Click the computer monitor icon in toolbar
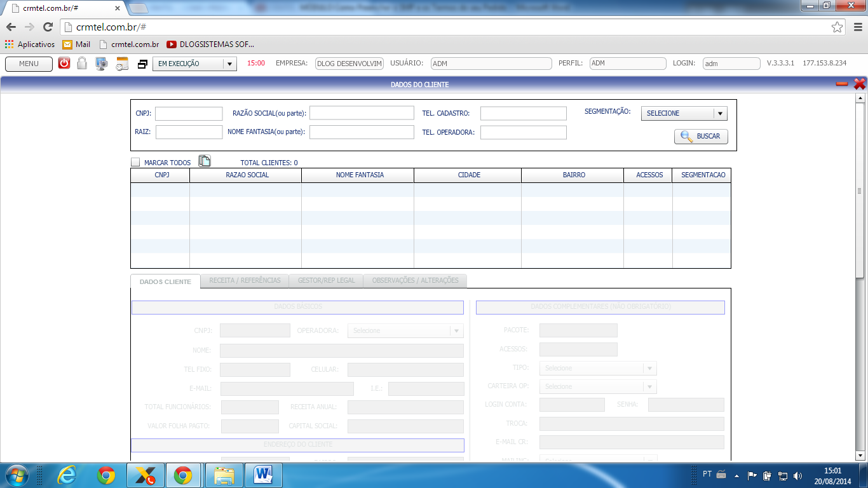The width and height of the screenshot is (868, 488). coord(102,64)
